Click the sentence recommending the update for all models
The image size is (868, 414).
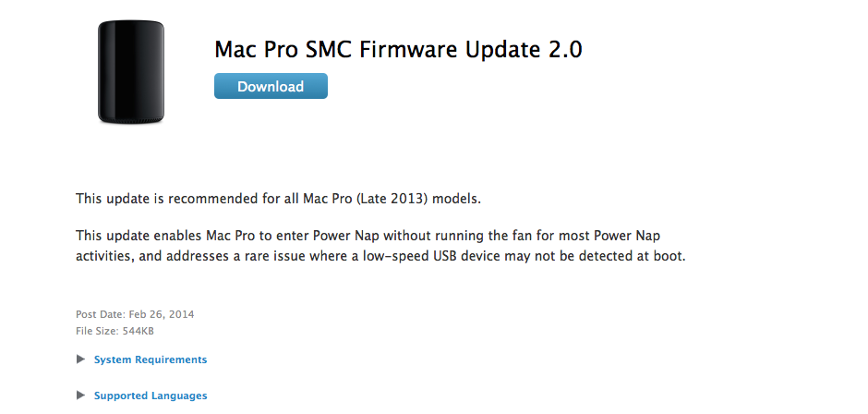[x=279, y=199]
